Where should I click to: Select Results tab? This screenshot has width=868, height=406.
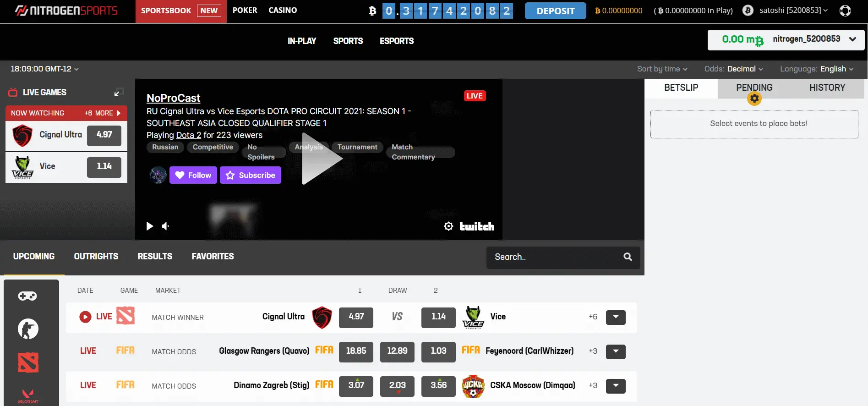click(x=155, y=257)
